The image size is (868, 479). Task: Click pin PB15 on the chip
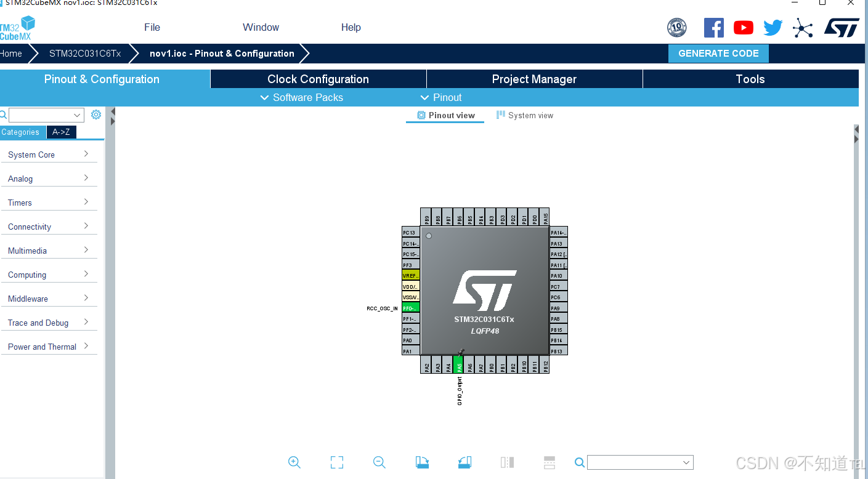(559, 329)
